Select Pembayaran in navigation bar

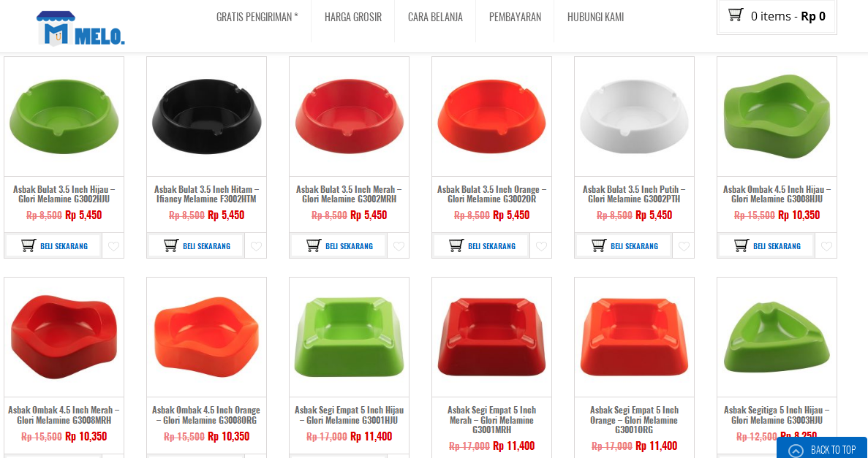(x=515, y=17)
